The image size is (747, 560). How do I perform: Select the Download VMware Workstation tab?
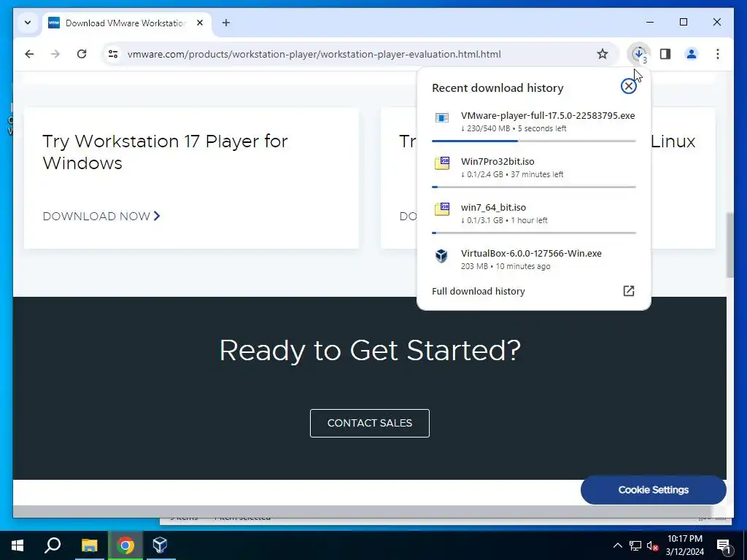coord(127,23)
